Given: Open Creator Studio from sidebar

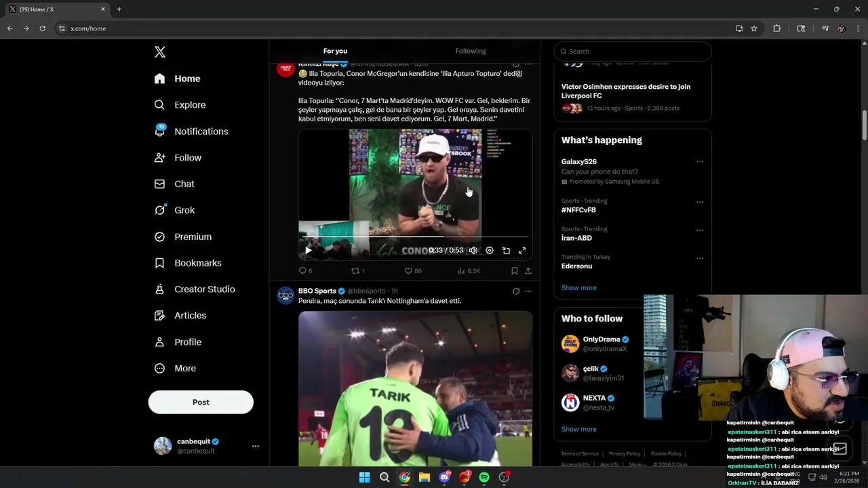Looking at the screenshot, I should pos(194,289).
